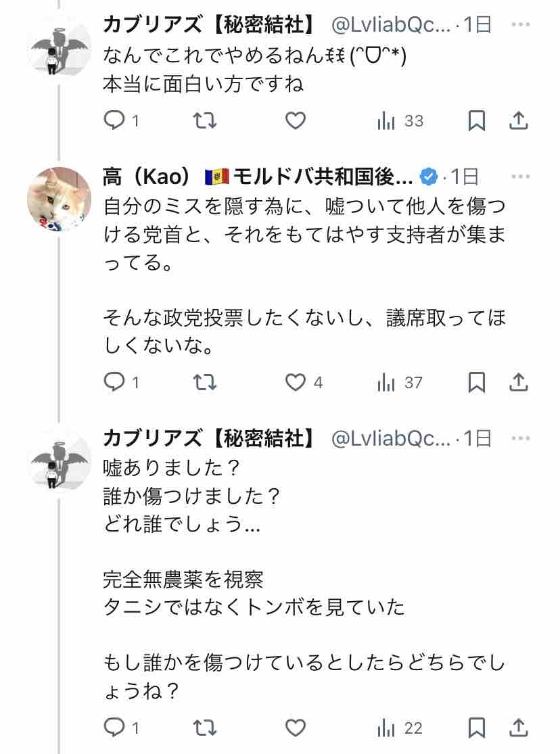
Task: Open more options on 高 (Kao) tweet
Action: pyautogui.click(x=521, y=176)
